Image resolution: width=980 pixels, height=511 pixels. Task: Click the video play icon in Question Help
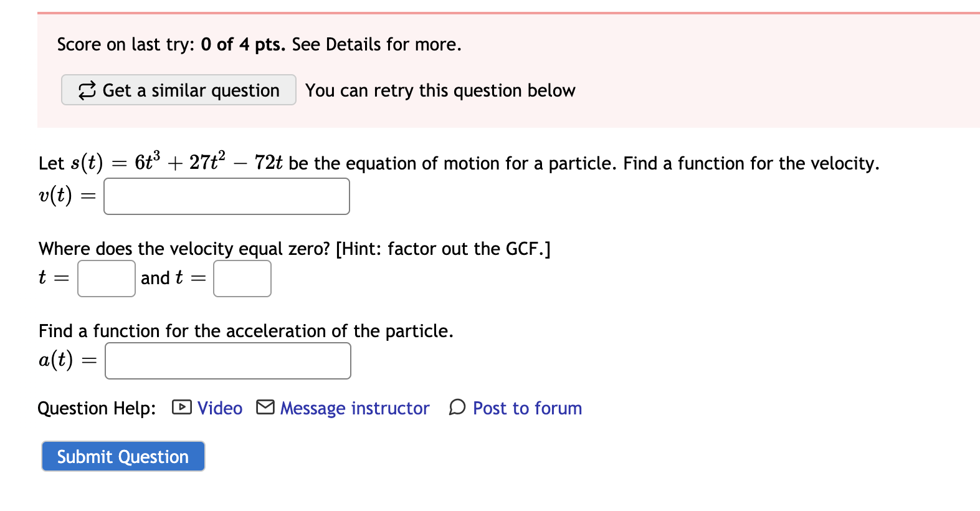pos(182,408)
